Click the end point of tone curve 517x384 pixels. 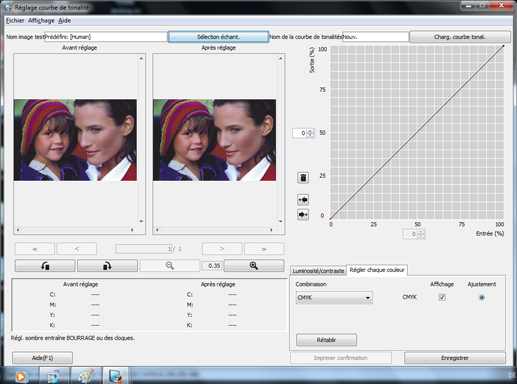(x=503, y=46)
